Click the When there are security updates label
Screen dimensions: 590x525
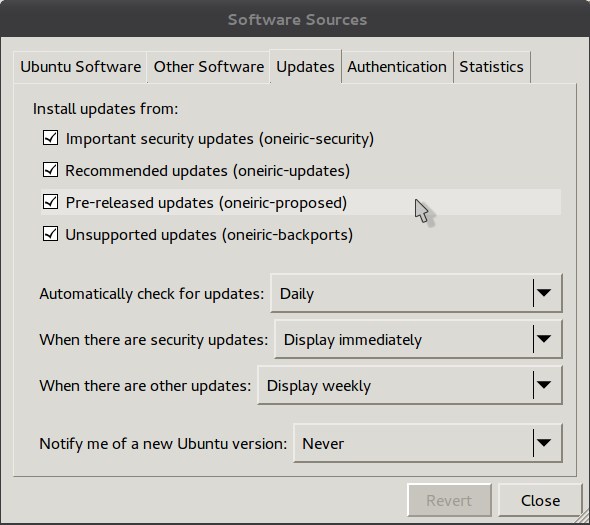pos(154,340)
